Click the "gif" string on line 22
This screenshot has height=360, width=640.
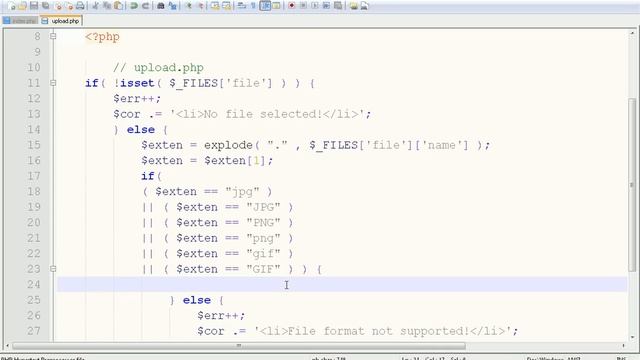click(263, 253)
